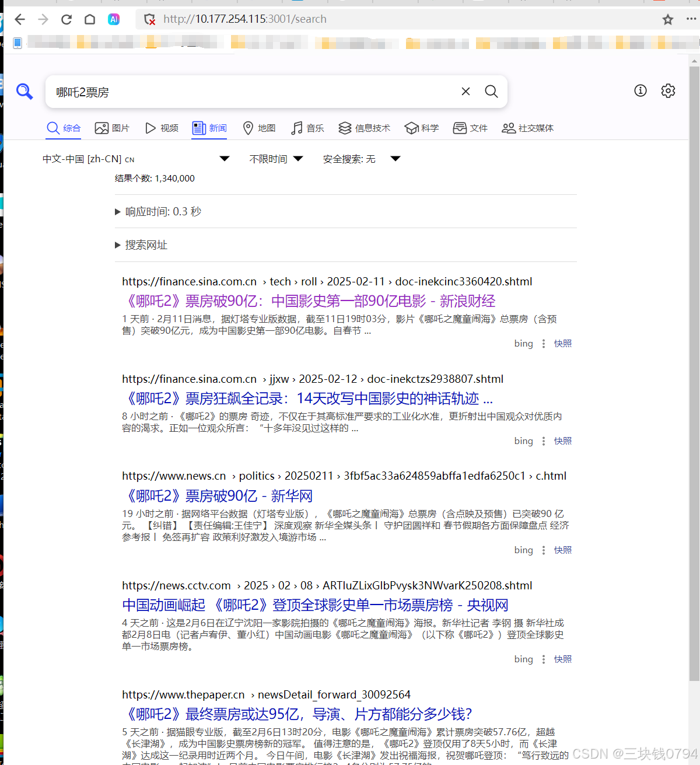Open 快照 for 新华网 result
Image resolution: width=700 pixels, height=765 pixels.
(x=563, y=550)
